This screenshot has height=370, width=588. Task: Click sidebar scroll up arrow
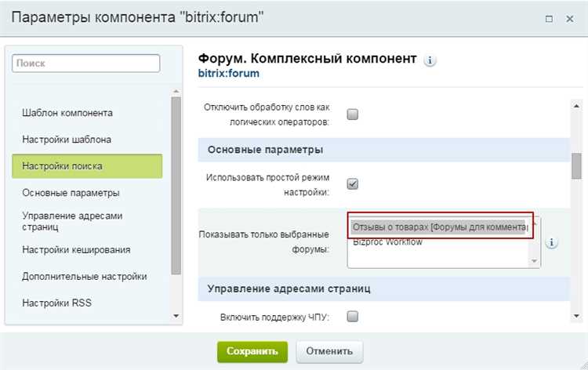click(x=176, y=92)
